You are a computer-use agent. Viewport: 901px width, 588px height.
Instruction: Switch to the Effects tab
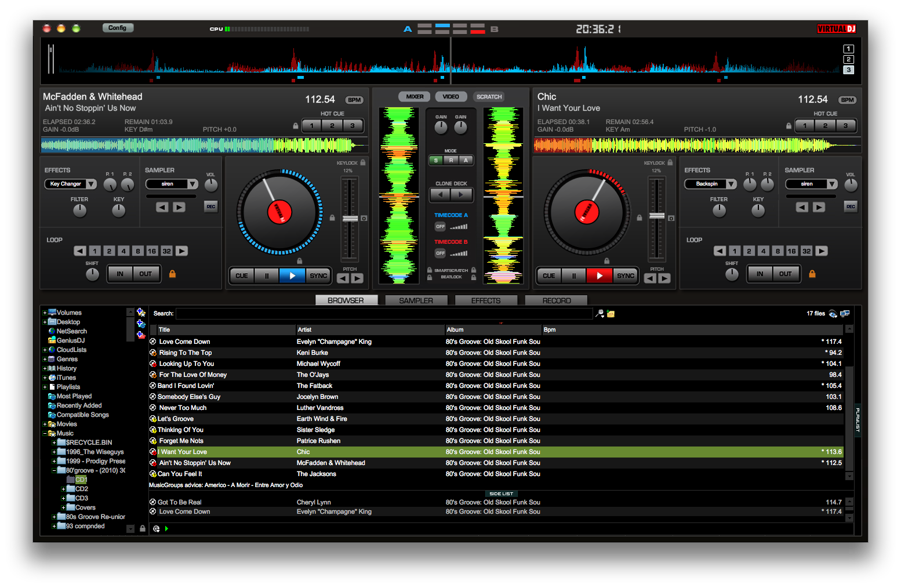(486, 300)
